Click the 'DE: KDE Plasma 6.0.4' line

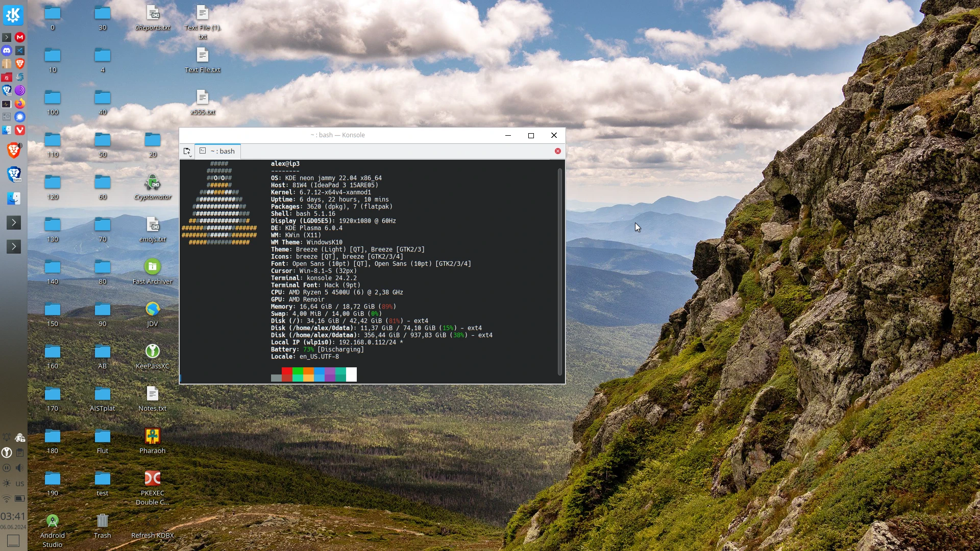[307, 228]
